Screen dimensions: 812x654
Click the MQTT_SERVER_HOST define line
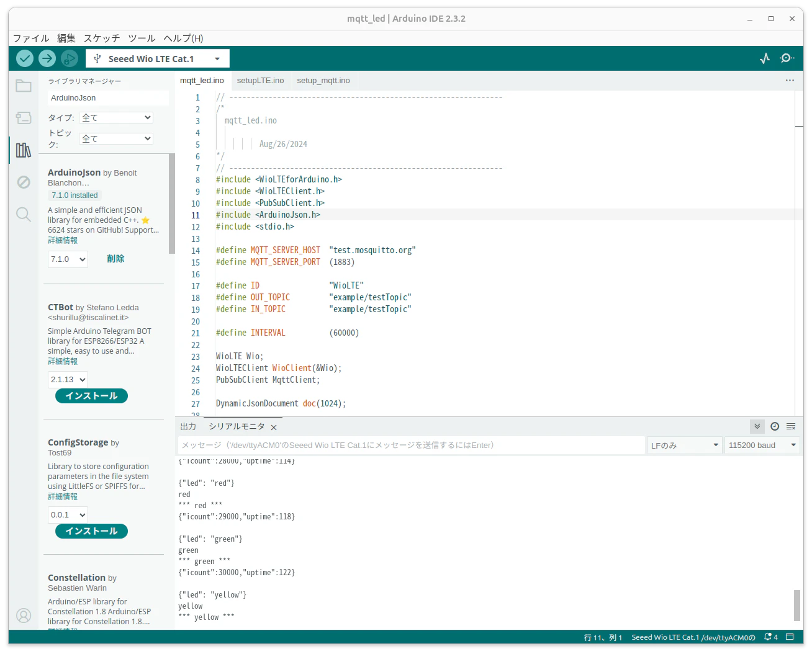pyautogui.click(x=315, y=250)
